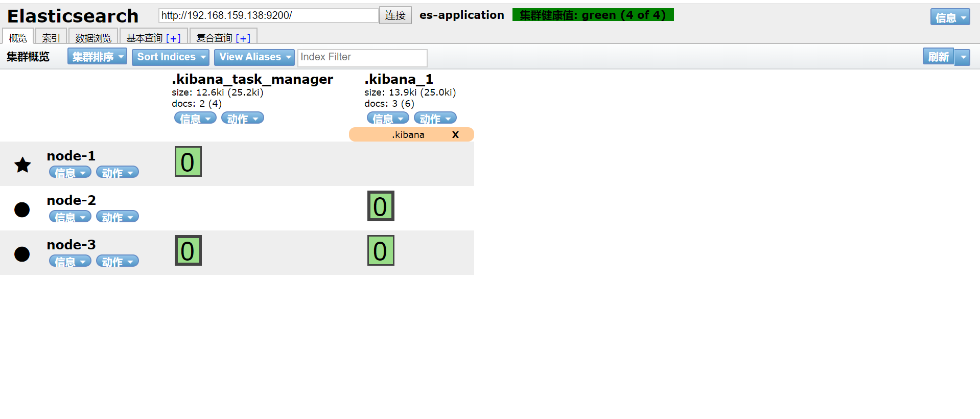Screen dimensions: 980x419
Task: Click the Elasticsearch header title
Action: (x=73, y=16)
